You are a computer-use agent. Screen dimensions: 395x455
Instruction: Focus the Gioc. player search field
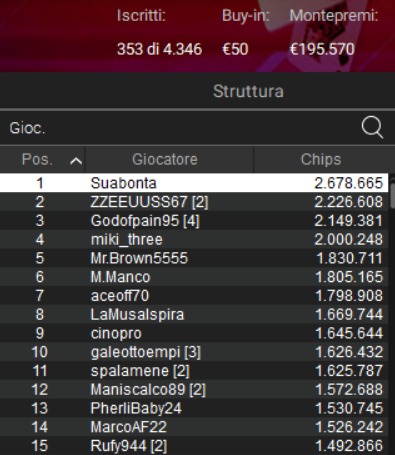pos(180,128)
